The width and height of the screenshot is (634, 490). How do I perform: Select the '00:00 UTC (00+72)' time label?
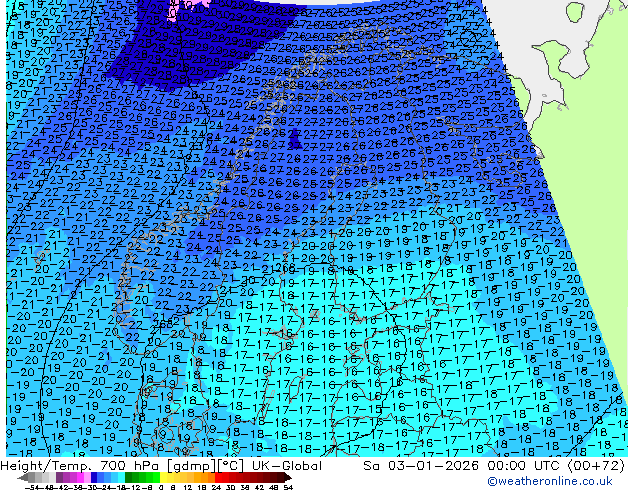556,466
